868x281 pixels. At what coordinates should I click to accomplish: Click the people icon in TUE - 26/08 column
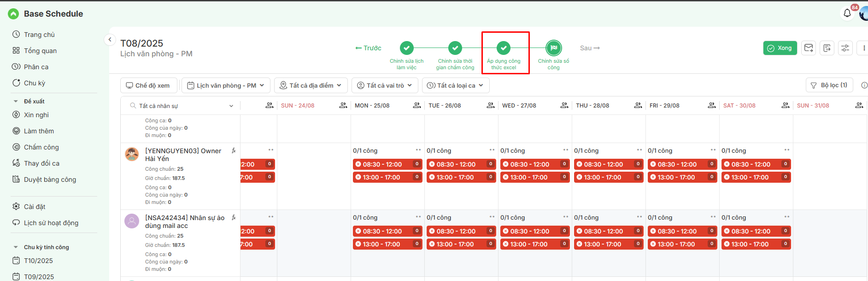pos(491,106)
